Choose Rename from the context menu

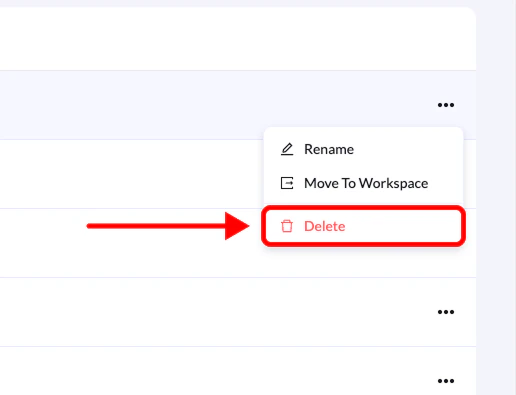[363, 149]
